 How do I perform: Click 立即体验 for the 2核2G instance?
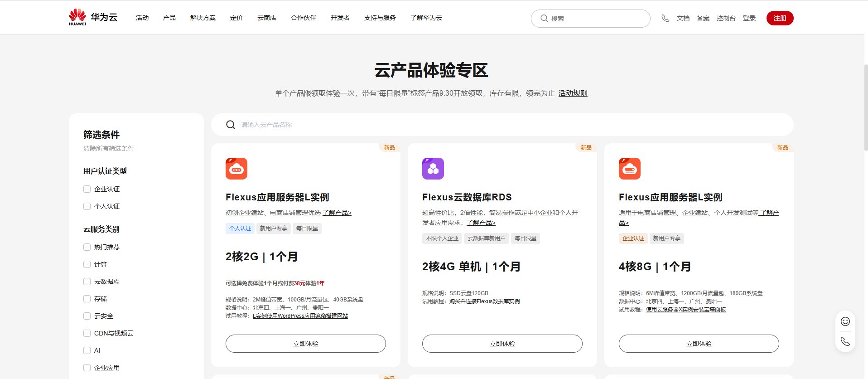(x=306, y=344)
